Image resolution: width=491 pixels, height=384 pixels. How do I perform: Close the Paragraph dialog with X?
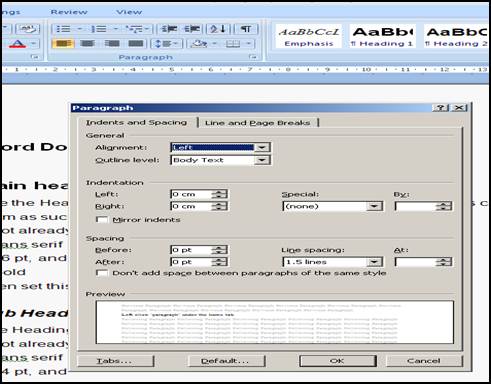(459, 108)
